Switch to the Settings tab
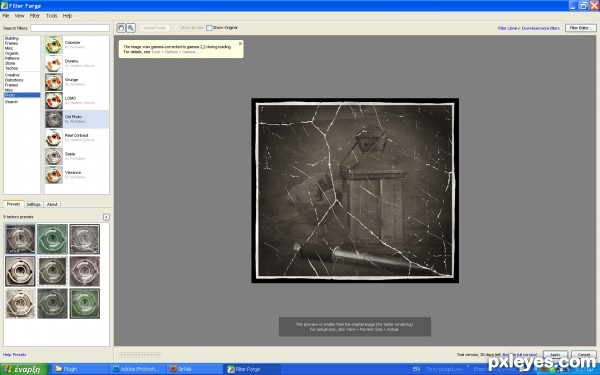 pyautogui.click(x=33, y=204)
